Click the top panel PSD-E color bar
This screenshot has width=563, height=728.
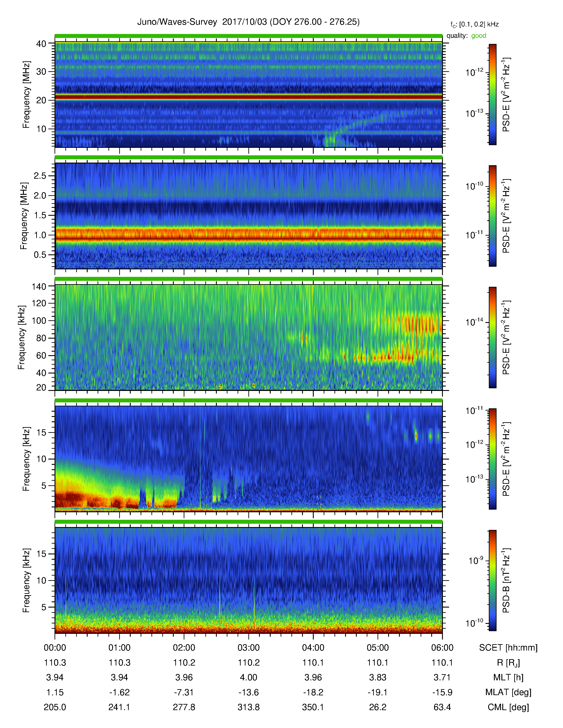492,94
